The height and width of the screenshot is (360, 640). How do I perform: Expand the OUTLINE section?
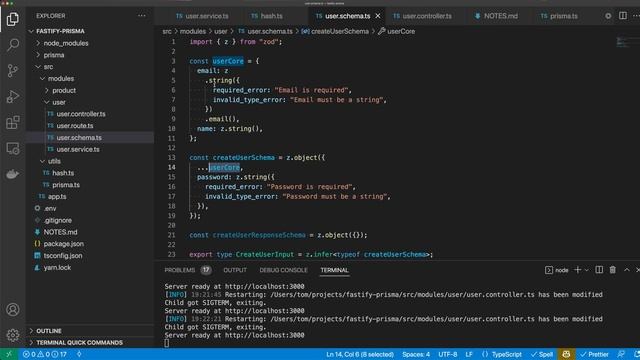[90, 331]
